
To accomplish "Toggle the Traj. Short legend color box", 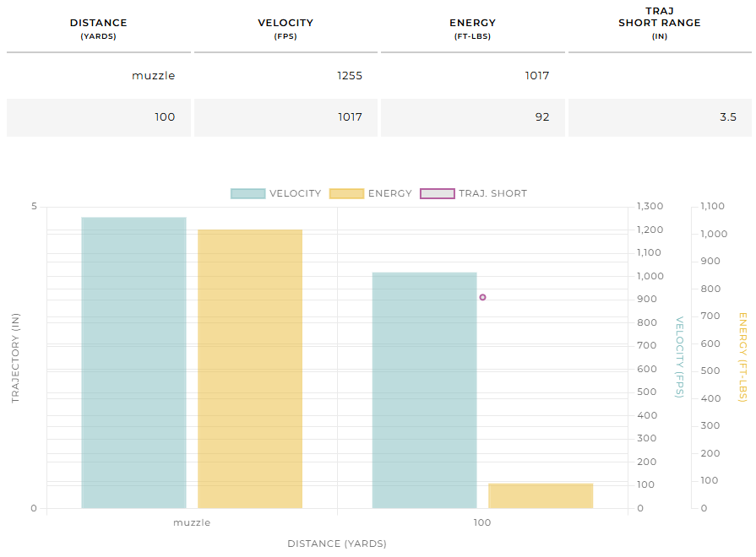I will tap(437, 193).
